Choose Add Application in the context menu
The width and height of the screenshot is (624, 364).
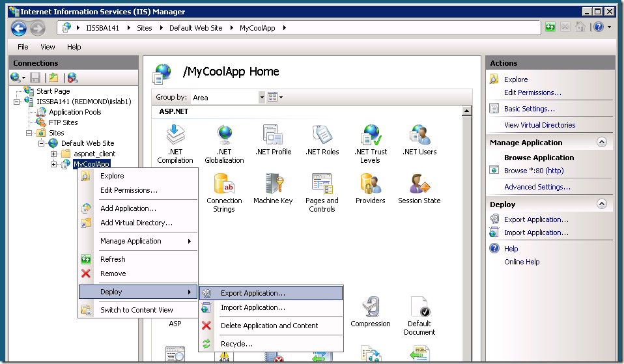pyautogui.click(x=138, y=208)
